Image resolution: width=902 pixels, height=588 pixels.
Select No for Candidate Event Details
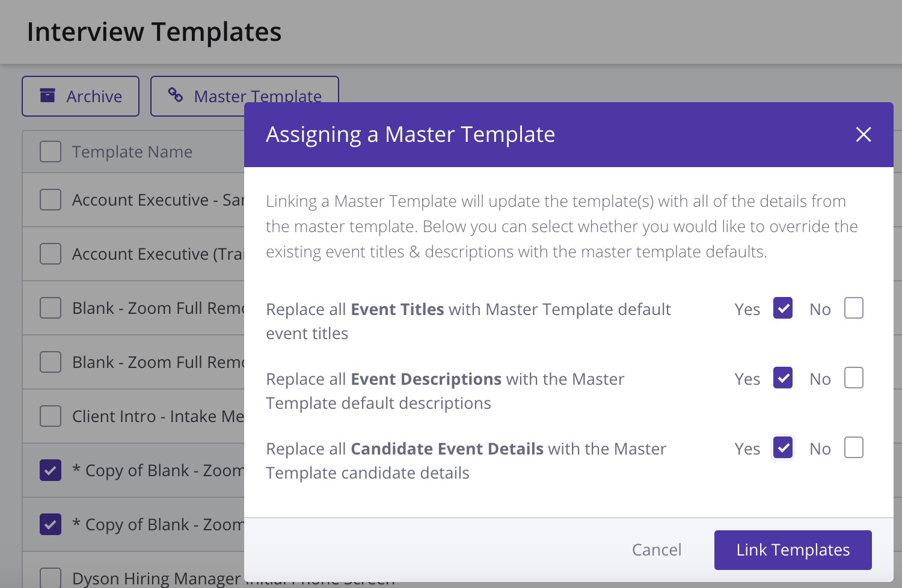(x=853, y=448)
